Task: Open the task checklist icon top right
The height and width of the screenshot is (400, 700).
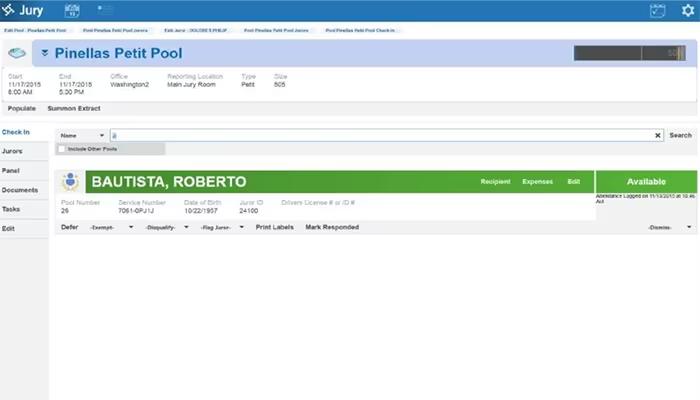Action: pyautogui.click(x=657, y=10)
